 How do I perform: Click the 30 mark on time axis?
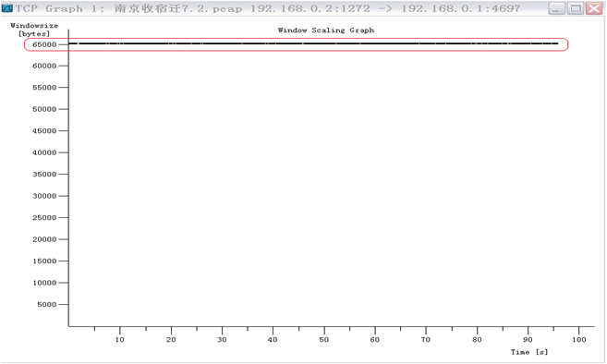[x=222, y=340]
